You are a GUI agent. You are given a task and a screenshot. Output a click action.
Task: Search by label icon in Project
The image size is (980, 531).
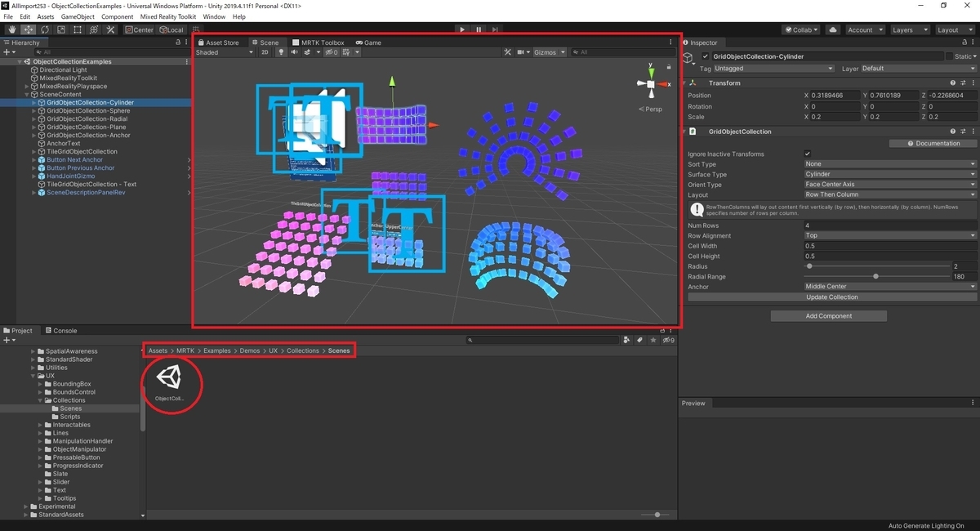pos(640,340)
